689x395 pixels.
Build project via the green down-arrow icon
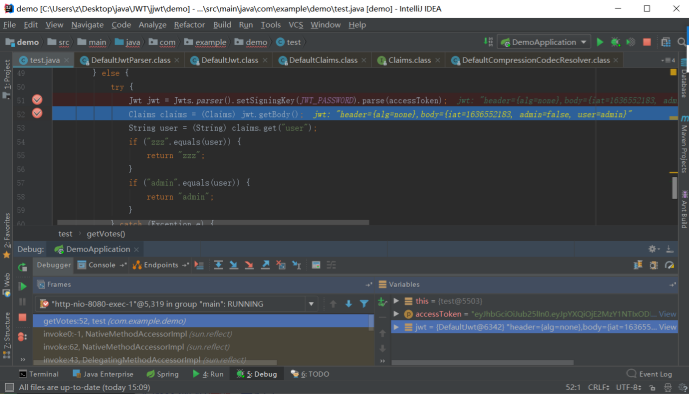coord(488,42)
